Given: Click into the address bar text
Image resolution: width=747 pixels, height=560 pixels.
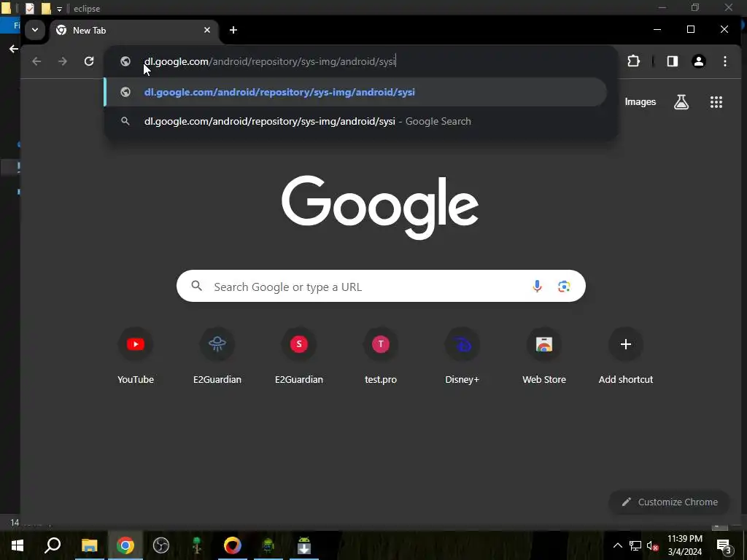Looking at the screenshot, I should (270, 61).
